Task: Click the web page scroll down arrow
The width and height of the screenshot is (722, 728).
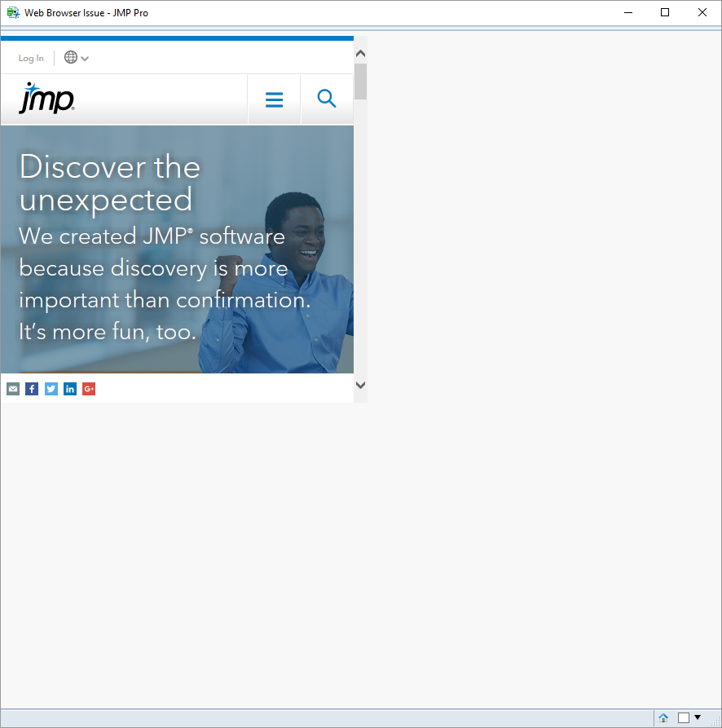Action: point(360,385)
